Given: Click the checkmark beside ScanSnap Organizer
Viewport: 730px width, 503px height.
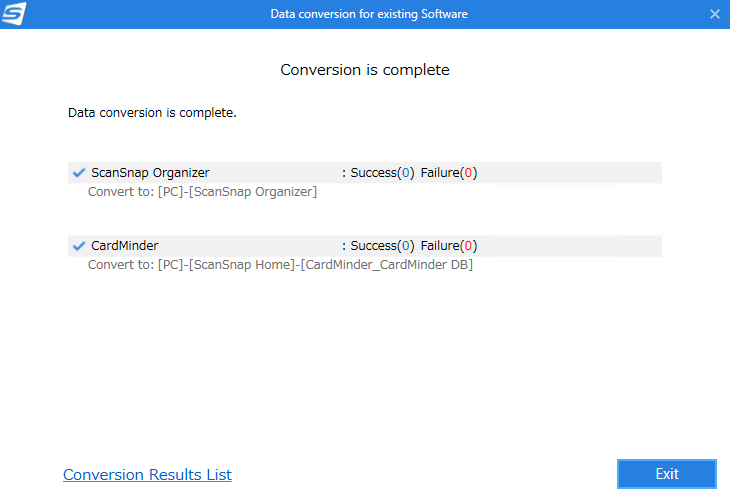Looking at the screenshot, I should (x=78, y=172).
